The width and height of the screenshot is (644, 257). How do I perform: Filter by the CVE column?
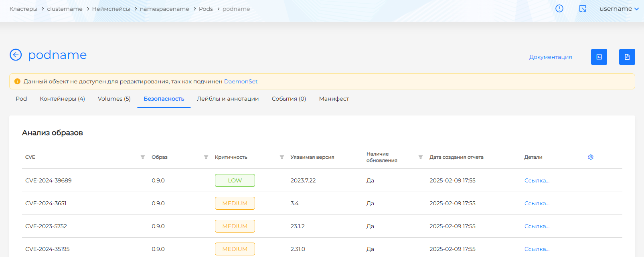142,157
